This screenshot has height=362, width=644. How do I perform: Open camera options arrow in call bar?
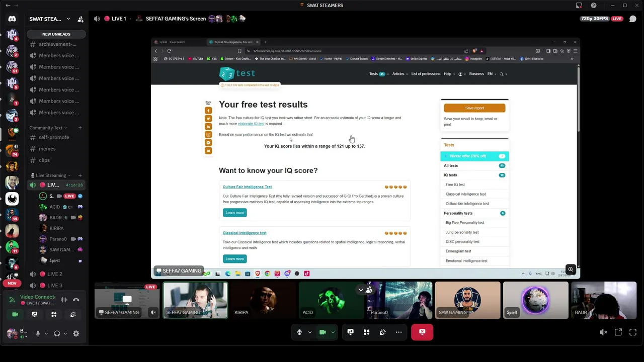[333, 332]
